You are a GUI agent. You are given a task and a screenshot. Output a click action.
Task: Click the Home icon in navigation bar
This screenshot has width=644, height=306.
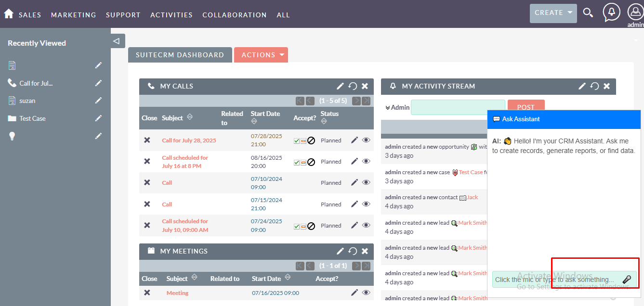pyautogui.click(x=8, y=14)
